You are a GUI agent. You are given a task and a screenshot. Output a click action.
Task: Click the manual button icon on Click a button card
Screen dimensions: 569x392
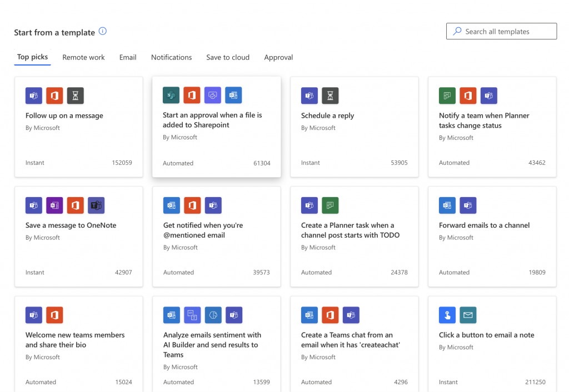(x=447, y=315)
